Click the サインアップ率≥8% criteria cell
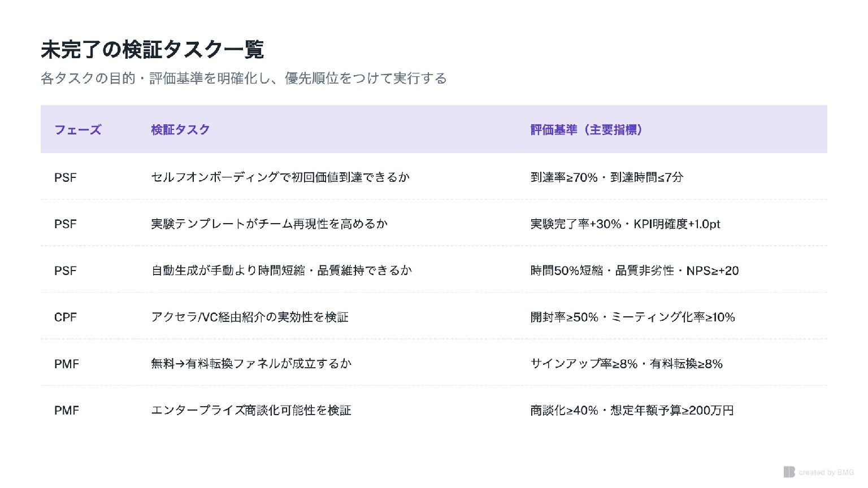Image resolution: width=868 pixels, height=488 pixels. [x=626, y=364]
